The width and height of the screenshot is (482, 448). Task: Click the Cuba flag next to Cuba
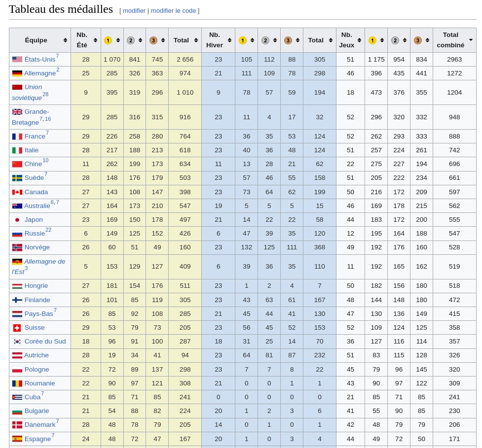point(17,397)
